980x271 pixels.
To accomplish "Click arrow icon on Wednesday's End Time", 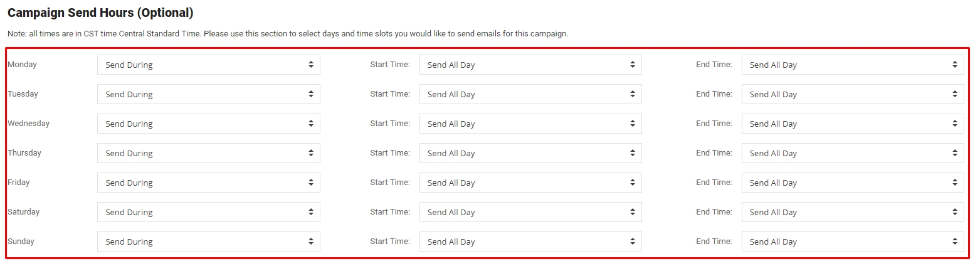I will (955, 124).
